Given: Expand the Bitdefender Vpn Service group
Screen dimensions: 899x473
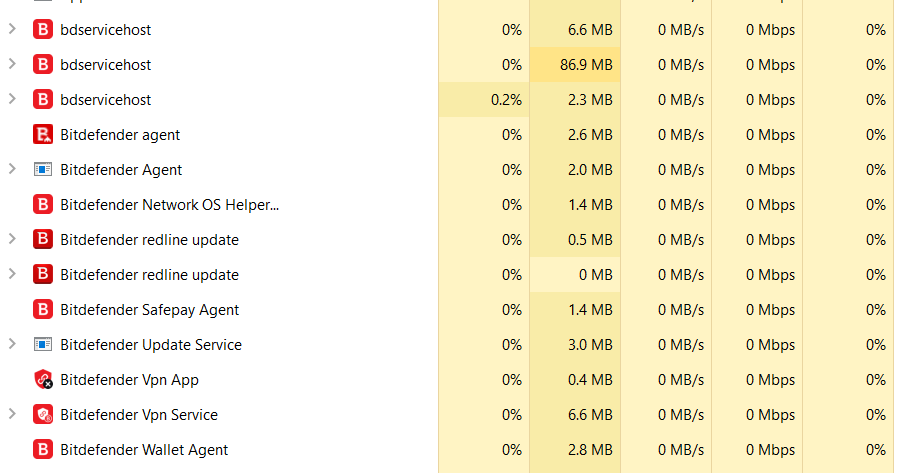Looking at the screenshot, I should pos(12,415).
